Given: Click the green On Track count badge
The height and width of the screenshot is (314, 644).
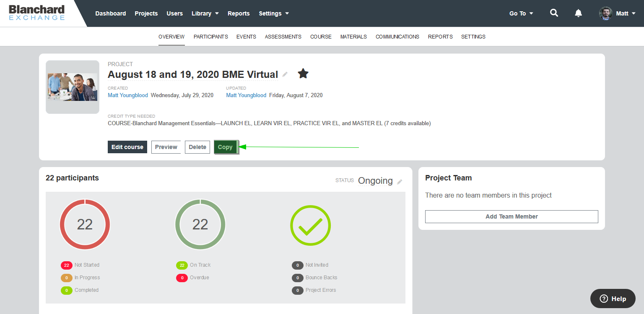Looking at the screenshot, I should pos(182,265).
